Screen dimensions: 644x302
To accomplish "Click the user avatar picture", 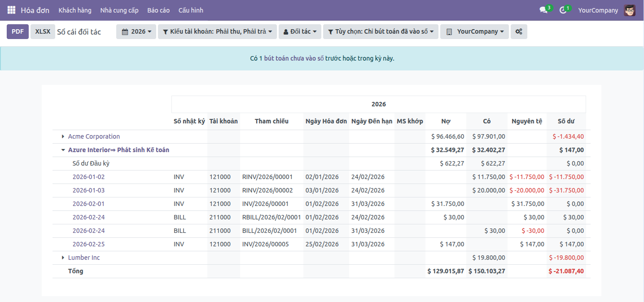I will pos(630,10).
